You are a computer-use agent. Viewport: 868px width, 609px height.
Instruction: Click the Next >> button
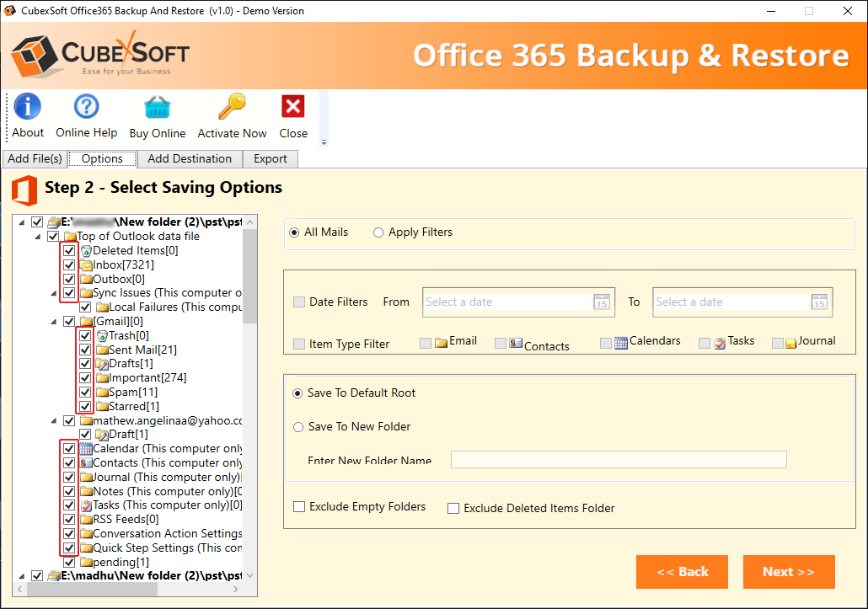pyautogui.click(x=788, y=572)
